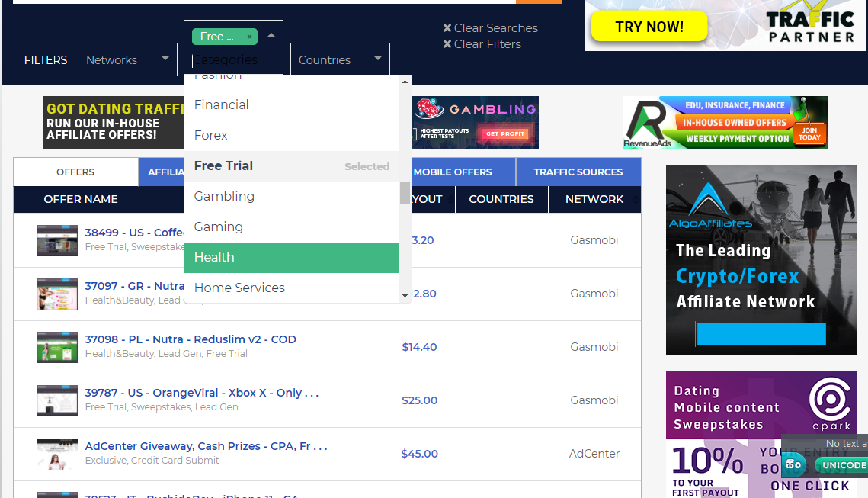Click the Clear Searches X icon

tap(447, 27)
